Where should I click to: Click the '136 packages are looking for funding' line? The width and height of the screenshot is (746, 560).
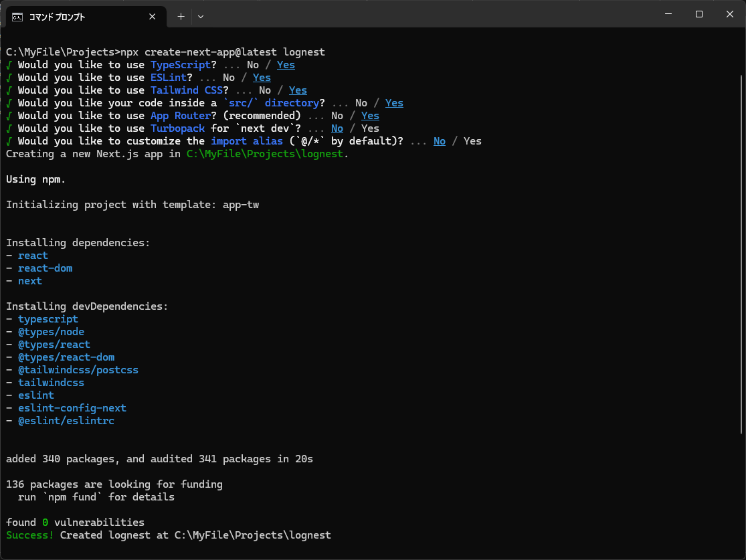click(x=114, y=484)
